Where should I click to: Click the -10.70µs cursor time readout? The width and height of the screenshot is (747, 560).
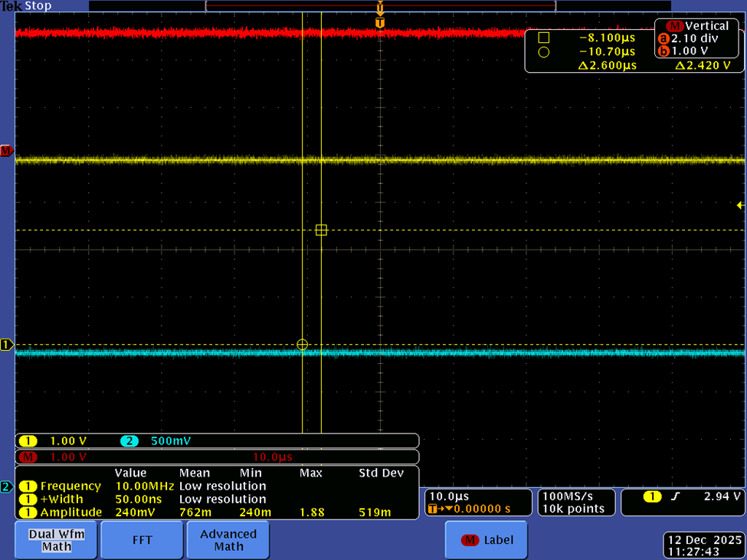[608, 51]
